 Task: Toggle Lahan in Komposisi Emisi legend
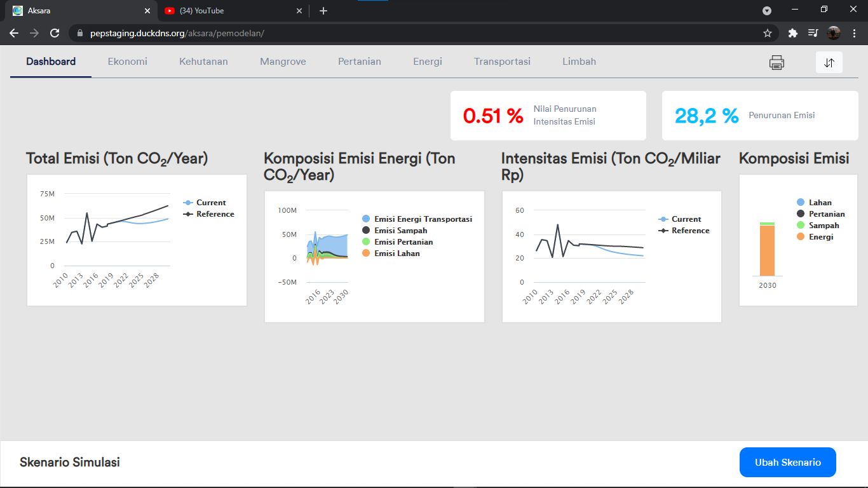[814, 203]
